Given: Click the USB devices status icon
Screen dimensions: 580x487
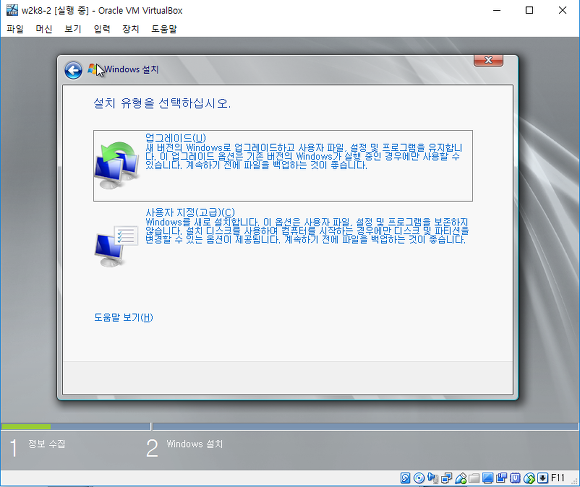Looking at the screenshot, I should [x=461, y=478].
